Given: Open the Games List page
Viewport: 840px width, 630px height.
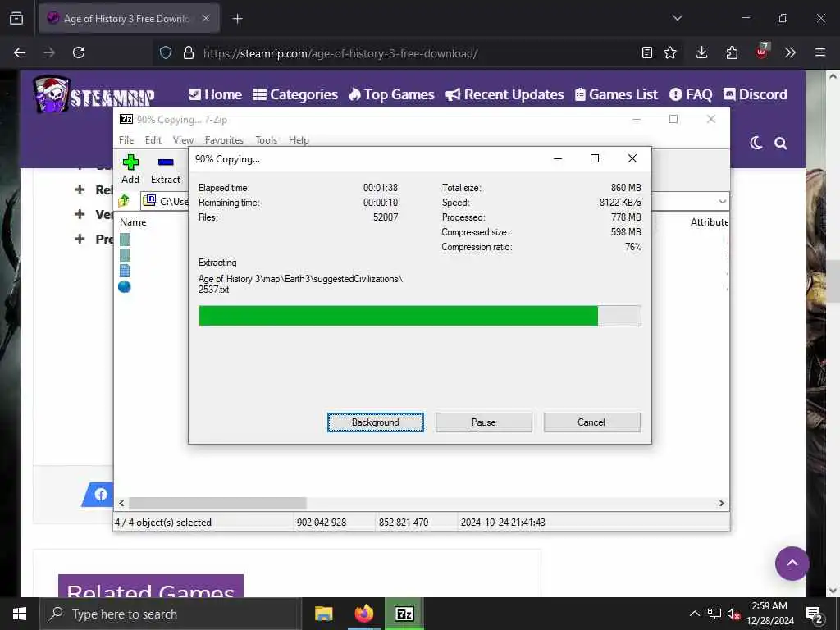Looking at the screenshot, I should 616,94.
